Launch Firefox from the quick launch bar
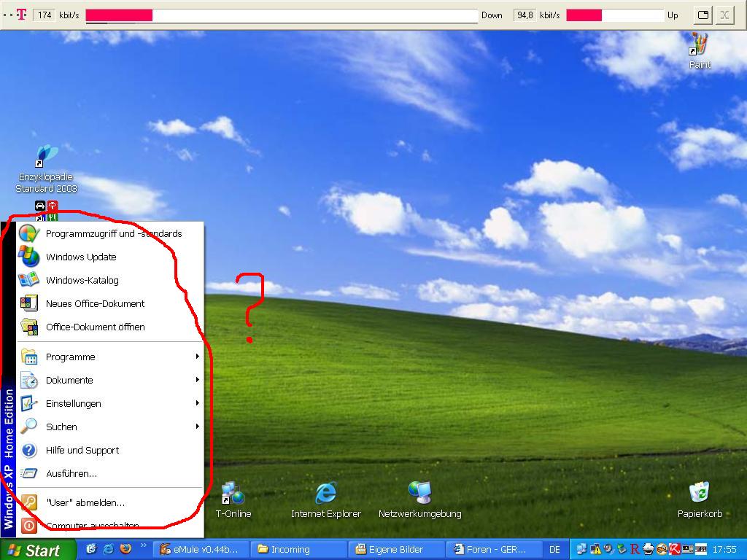Viewport: 747px width, 560px height. click(125, 549)
